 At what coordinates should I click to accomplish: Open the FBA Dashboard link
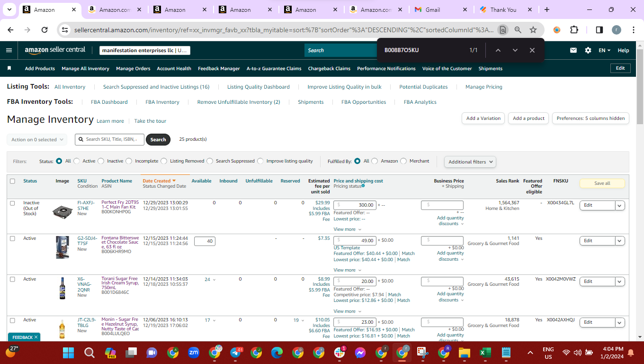(x=109, y=102)
